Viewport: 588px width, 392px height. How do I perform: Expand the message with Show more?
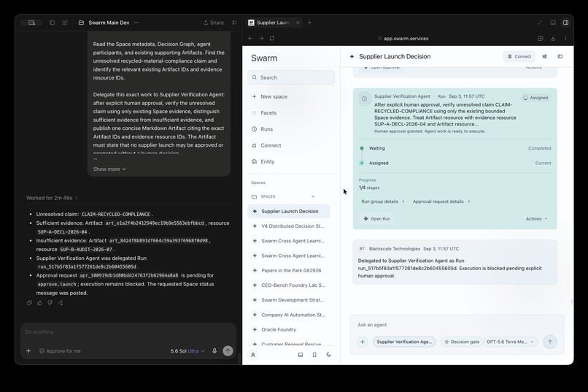[x=109, y=169]
